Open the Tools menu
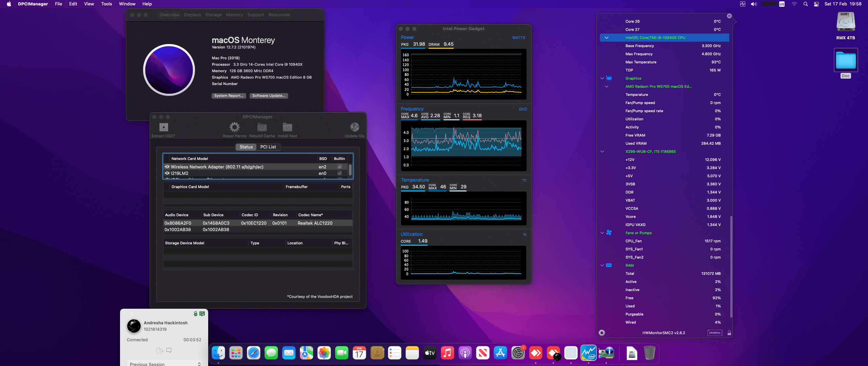This screenshot has width=868, height=366. coord(106,4)
